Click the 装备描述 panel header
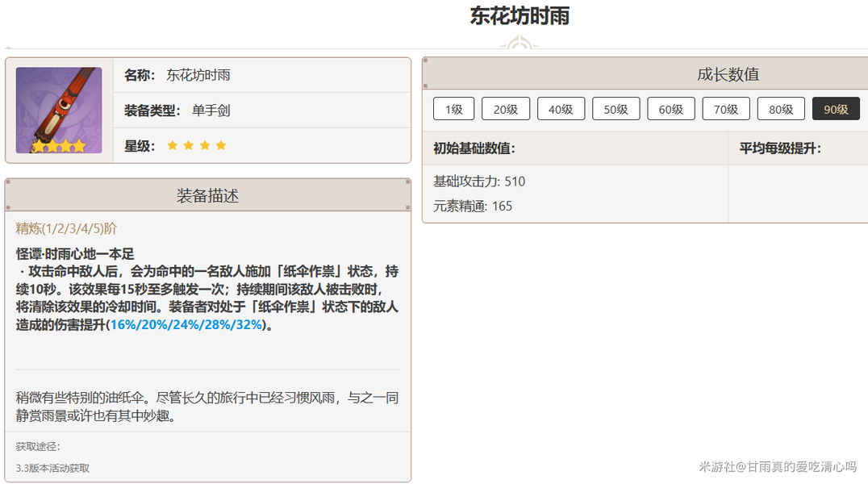This screenshot has height=484, width=868. (x=207, y=196)
